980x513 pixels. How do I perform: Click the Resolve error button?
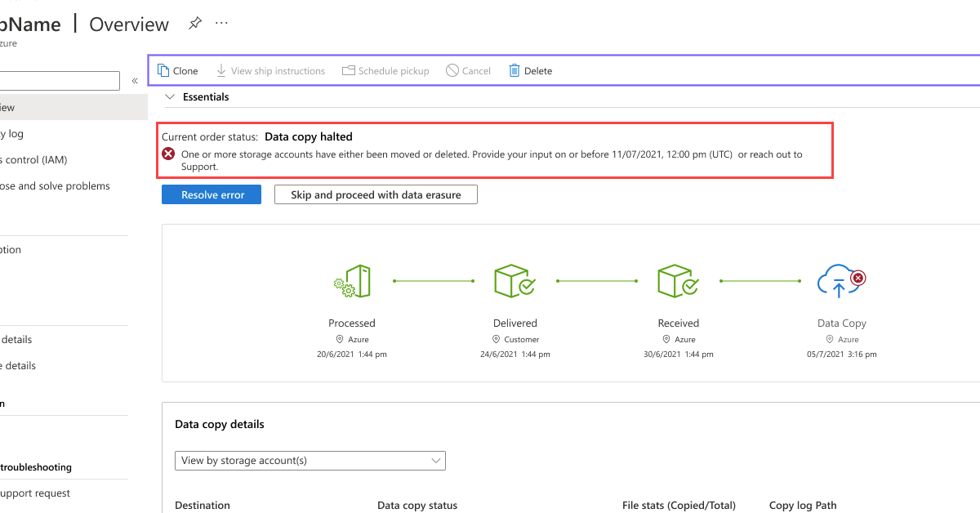point(211,194)
